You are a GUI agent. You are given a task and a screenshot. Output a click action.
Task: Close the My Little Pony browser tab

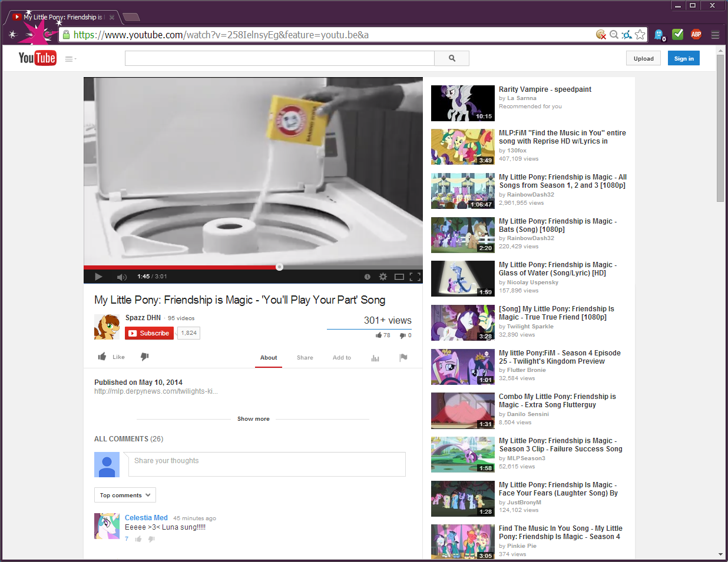pos(112,18)
